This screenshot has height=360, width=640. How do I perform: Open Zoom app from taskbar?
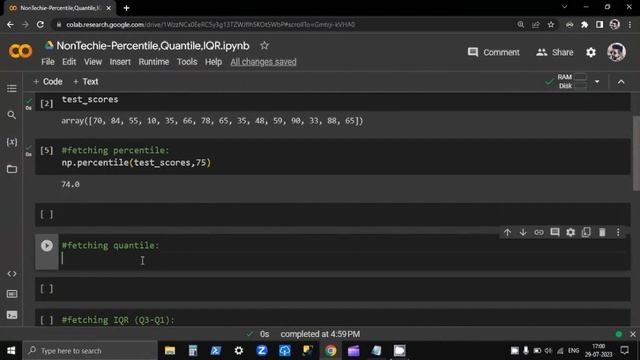tap(262, 351)
